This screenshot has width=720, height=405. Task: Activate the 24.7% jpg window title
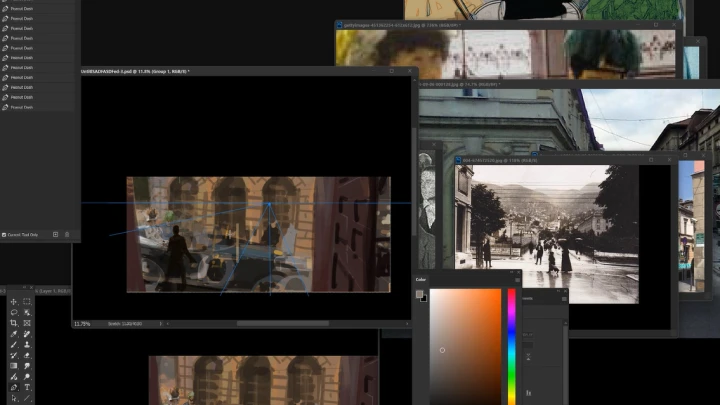click(x=460, y=84)
